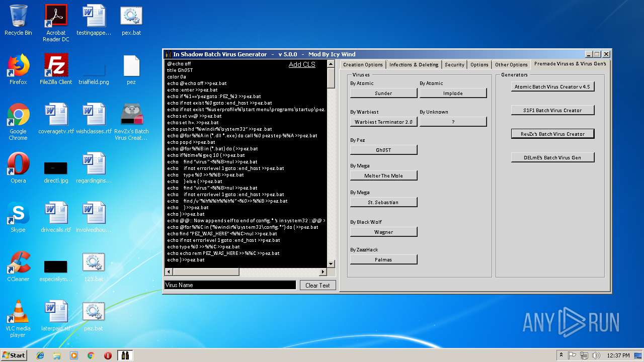Image resolution: width=644 pixels, height=362 pixels.
Task: Open the Options tab
Action: coord(479,64)
